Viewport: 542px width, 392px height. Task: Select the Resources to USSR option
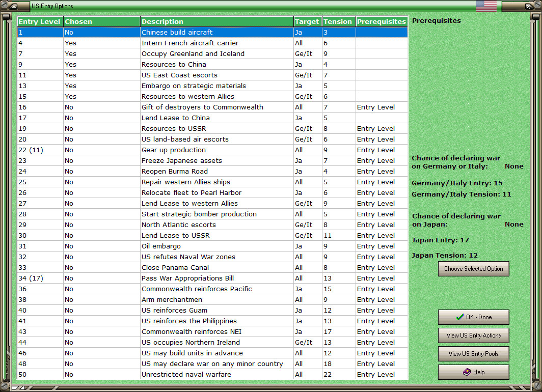(212, 128)
